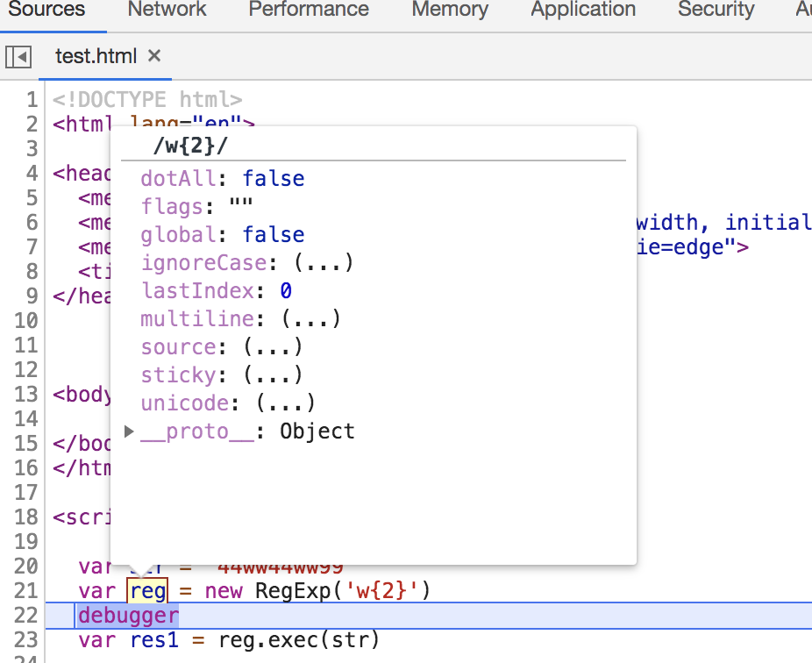
Task: Select the test.html file tab
Action: [x=96, y=57]
